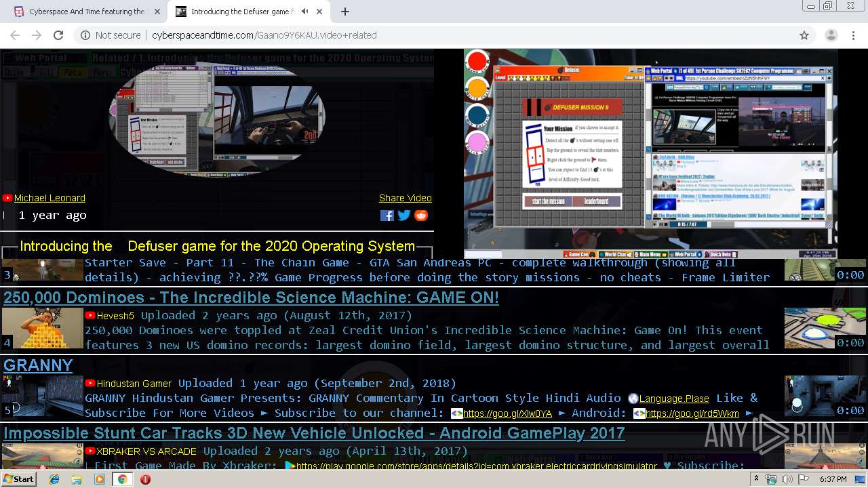Bookmark this page with the star icon
Image resolution: width=868 pixels, height=488 pixels.
click(804, 35)
